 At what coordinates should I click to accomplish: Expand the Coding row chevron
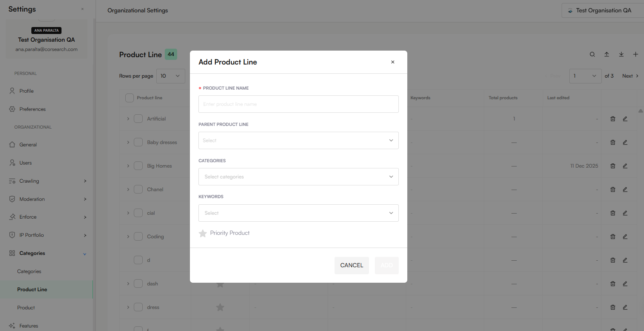tap(128, 237)
